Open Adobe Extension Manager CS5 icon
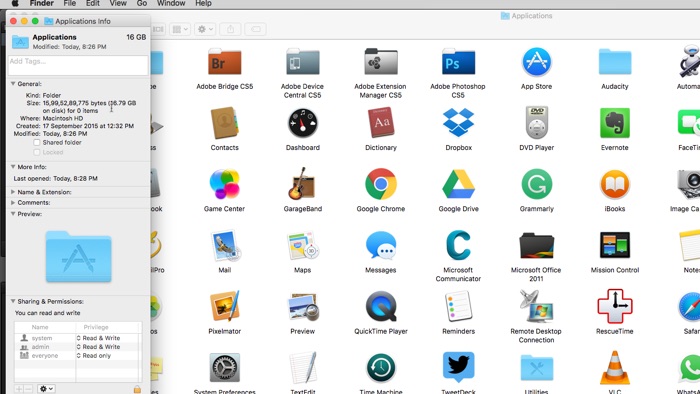The height and width of the screenshot is (394, 700). pyautogui.click(x=381, y=62)
